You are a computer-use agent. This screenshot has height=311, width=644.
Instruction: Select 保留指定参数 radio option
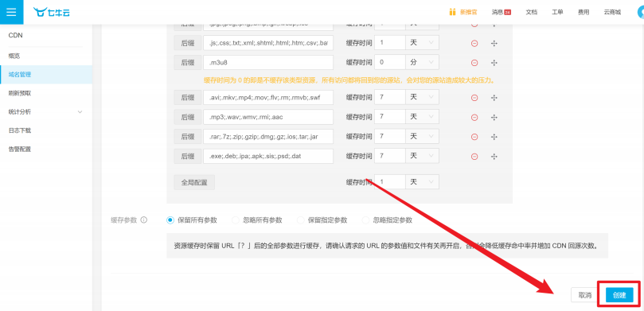click(x=301, y=220)
